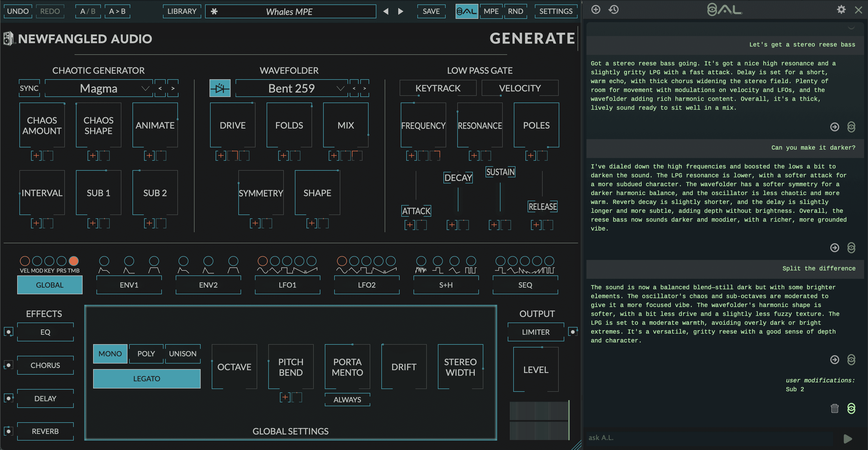Open the SEQ tab
This screenshot has width=868, height=450.
[x=525, y=285]
